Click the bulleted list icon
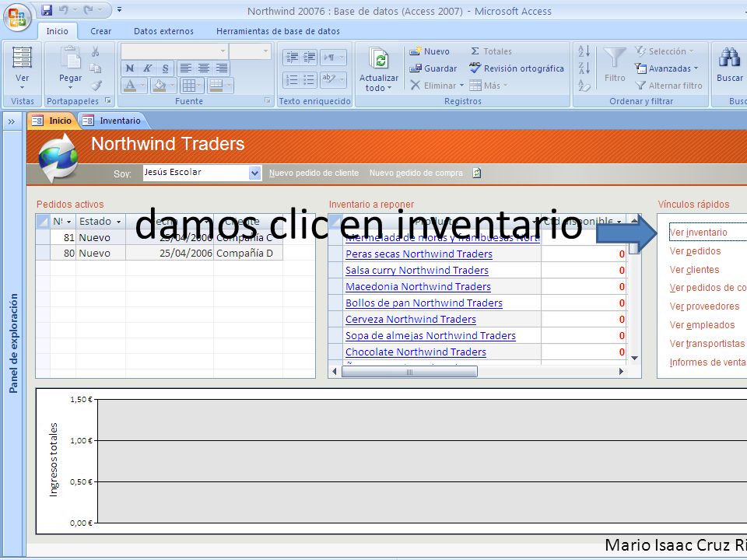 [309, 79]
